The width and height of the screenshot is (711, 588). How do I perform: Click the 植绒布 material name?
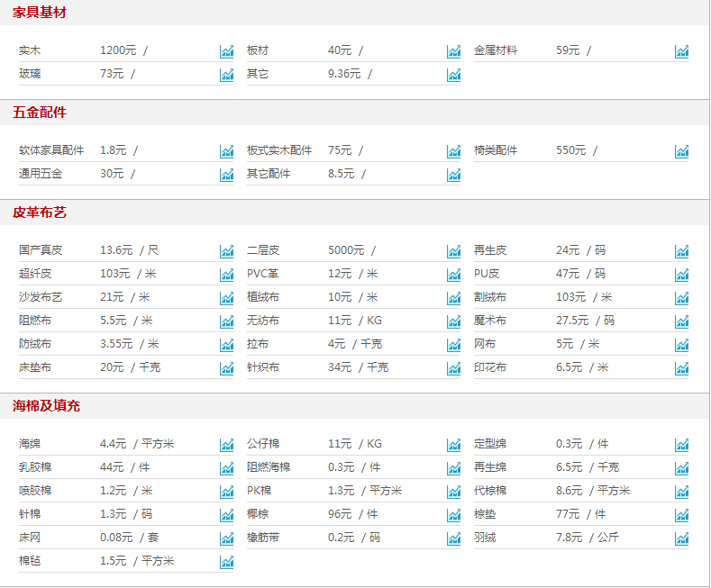tap(263, 297)
